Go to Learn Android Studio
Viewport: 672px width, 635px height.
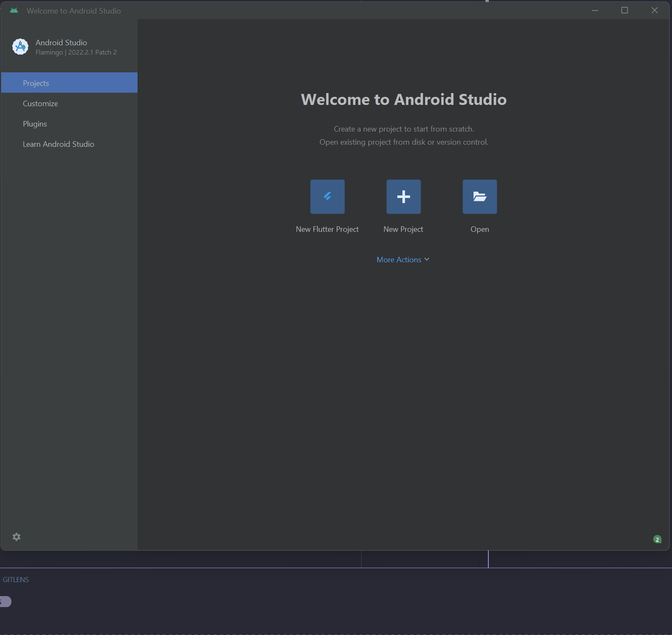coord(58,144)
